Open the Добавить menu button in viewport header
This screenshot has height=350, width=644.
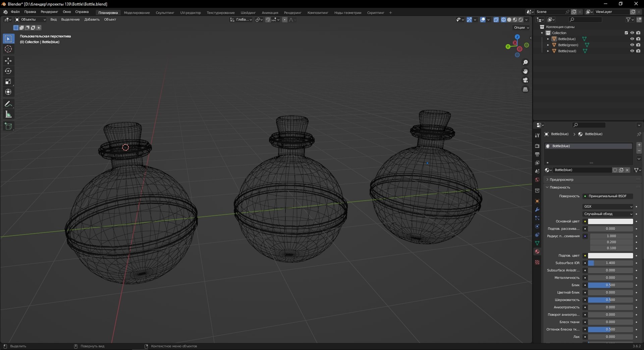[92, 19]
